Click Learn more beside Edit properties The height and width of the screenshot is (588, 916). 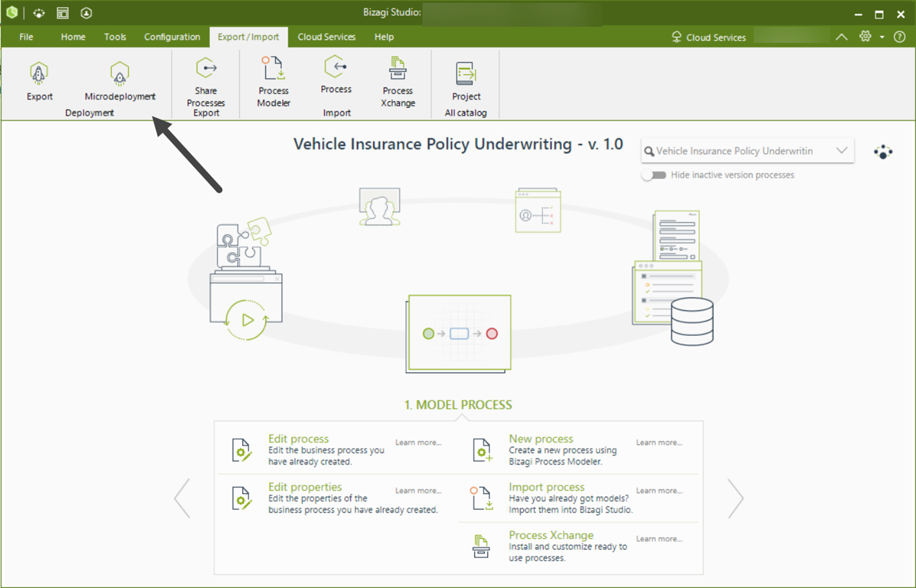coord(418,491)
